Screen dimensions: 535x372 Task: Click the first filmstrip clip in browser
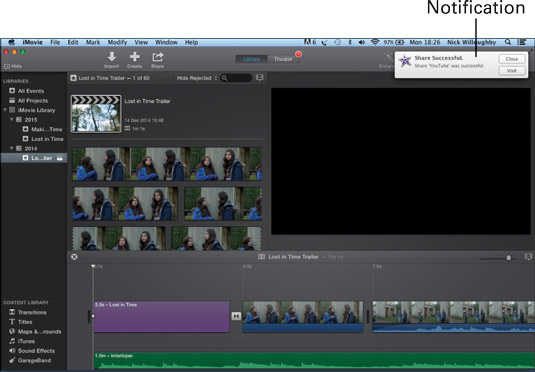[x=167, y=164]
